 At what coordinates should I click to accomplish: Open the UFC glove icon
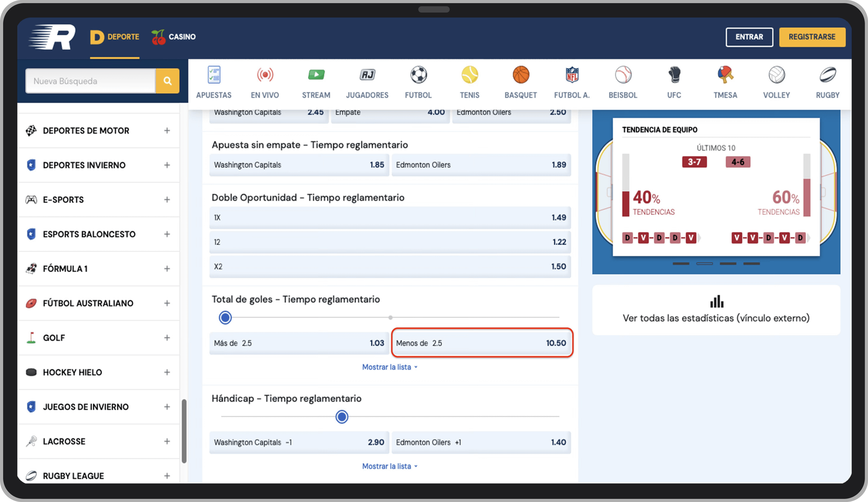(674, 75)
